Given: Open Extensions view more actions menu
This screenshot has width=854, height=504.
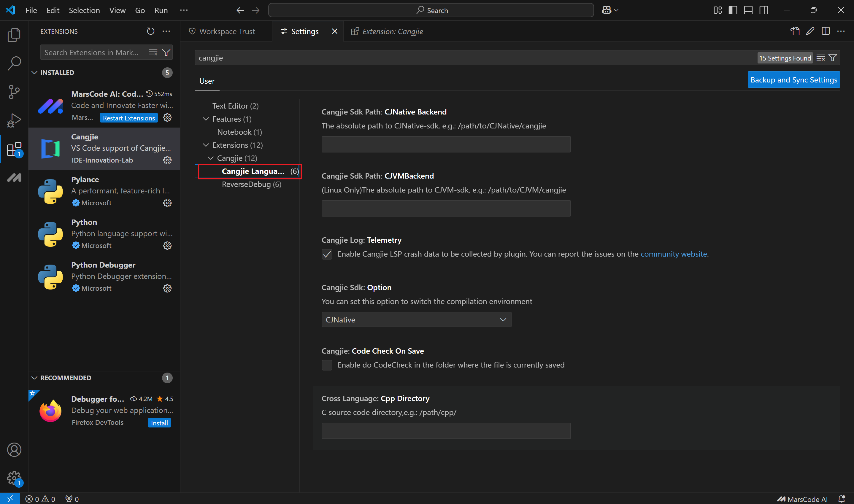Looking at the screenshot, I should [x=166, y=31].
